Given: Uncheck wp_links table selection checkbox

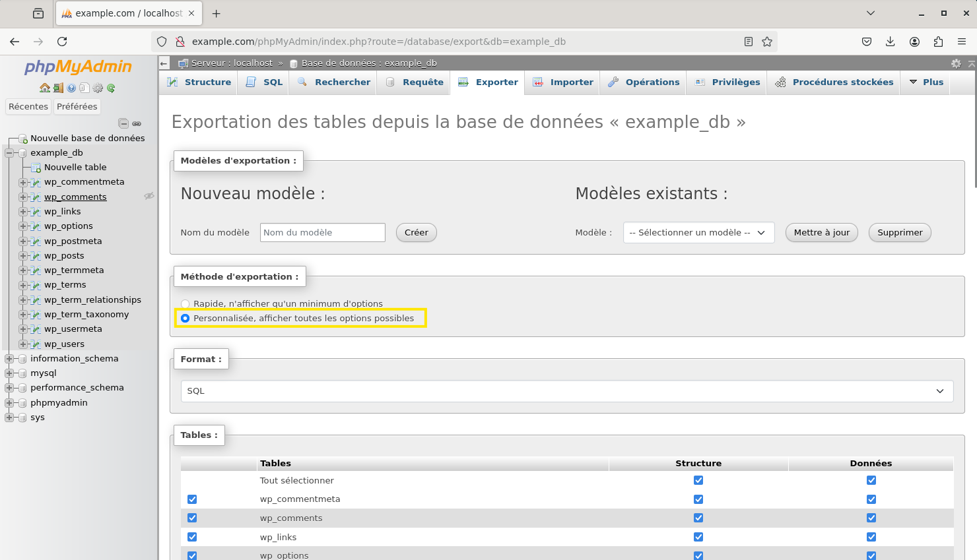Looking at the screenshot, I should [x=192, y=537].
